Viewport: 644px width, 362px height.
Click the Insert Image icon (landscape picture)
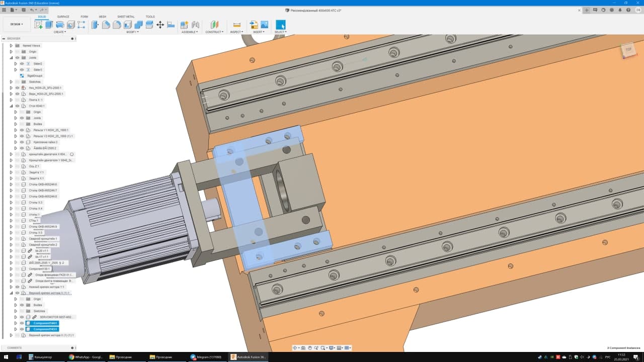264,25
